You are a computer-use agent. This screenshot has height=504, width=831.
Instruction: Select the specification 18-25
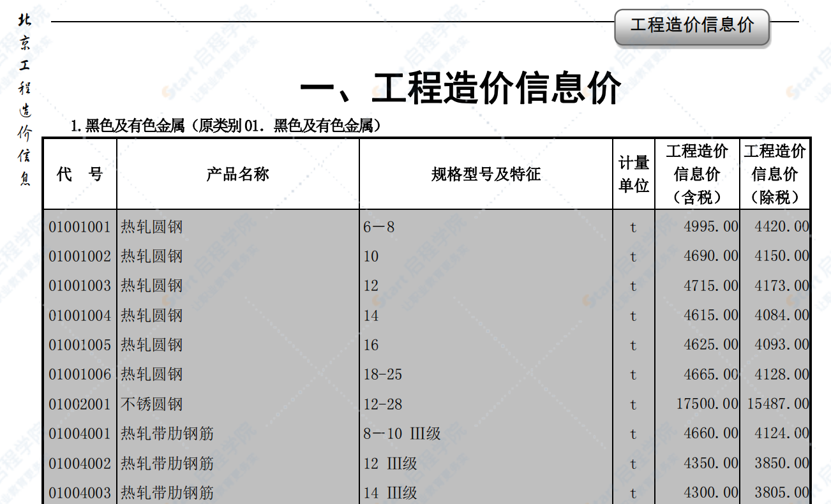(383, 374)
